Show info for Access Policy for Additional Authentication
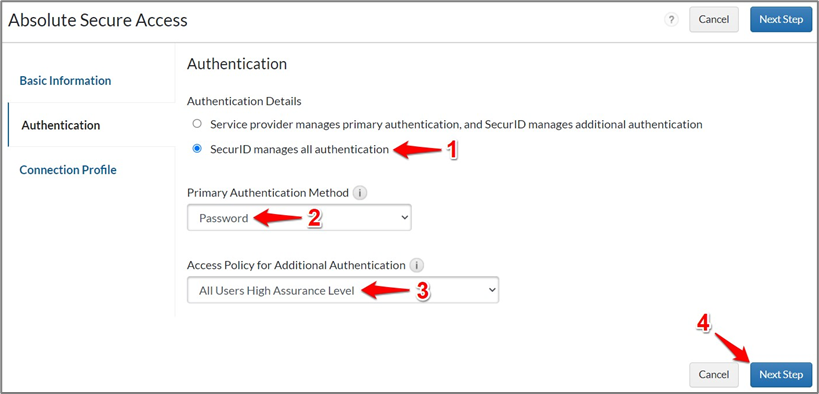Image resolution: width=819 pixels, height=394 pixels. tap(416, 265)
